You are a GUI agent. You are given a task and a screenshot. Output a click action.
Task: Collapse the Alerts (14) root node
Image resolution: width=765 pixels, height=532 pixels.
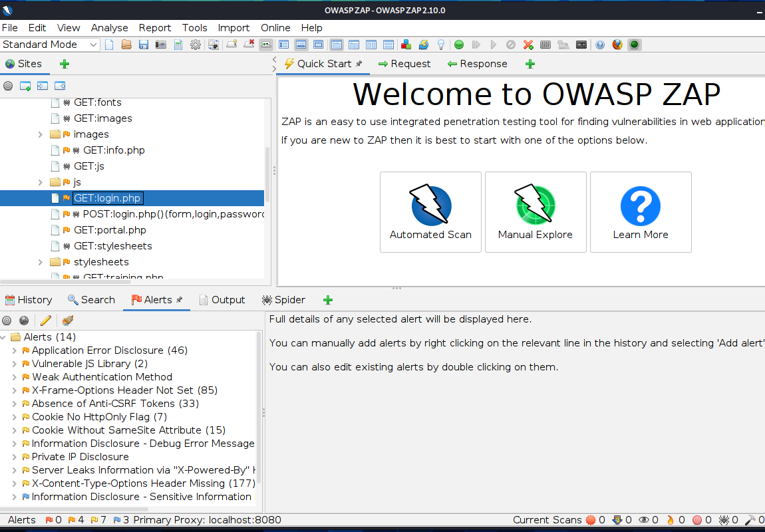pos(4,337)
